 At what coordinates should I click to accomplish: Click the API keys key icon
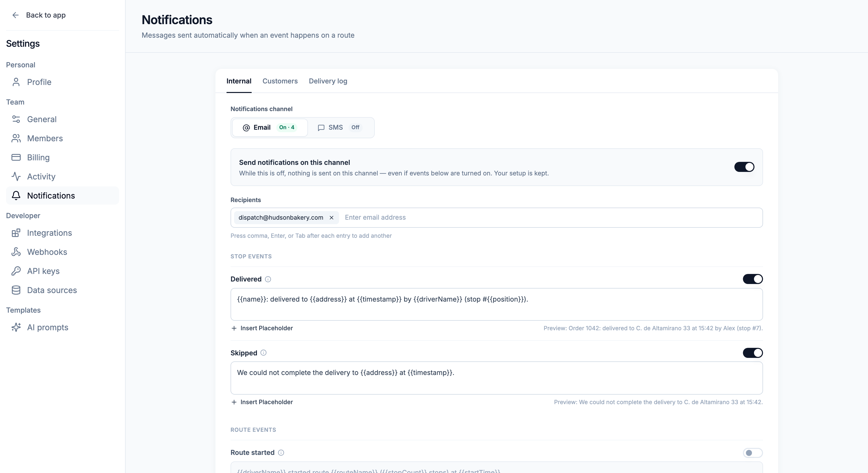16,271
